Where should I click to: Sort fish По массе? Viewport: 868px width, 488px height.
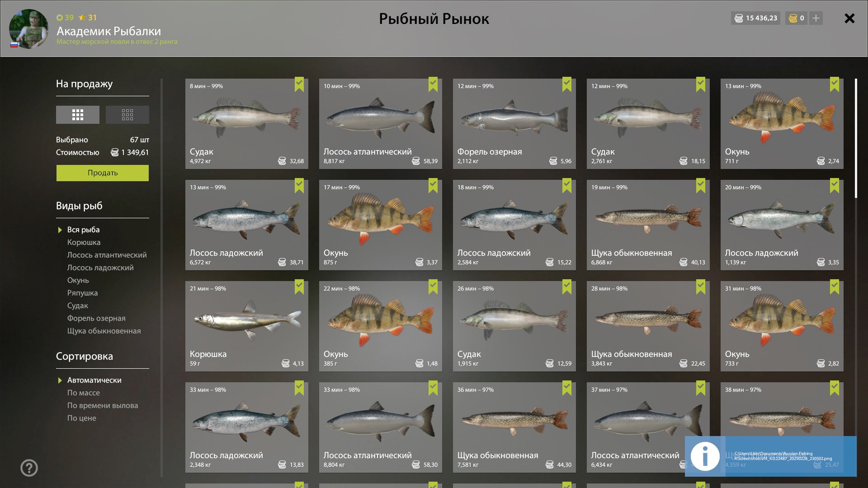point(83,393)
